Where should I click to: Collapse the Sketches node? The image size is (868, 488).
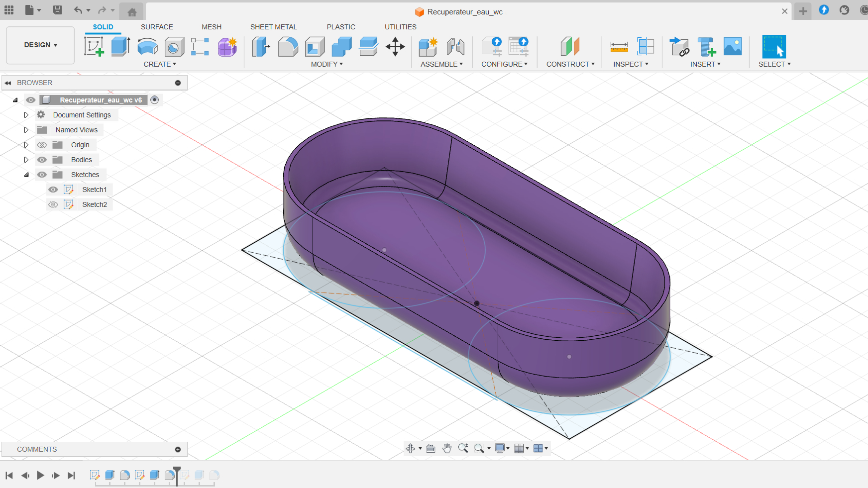click(26, 175)
